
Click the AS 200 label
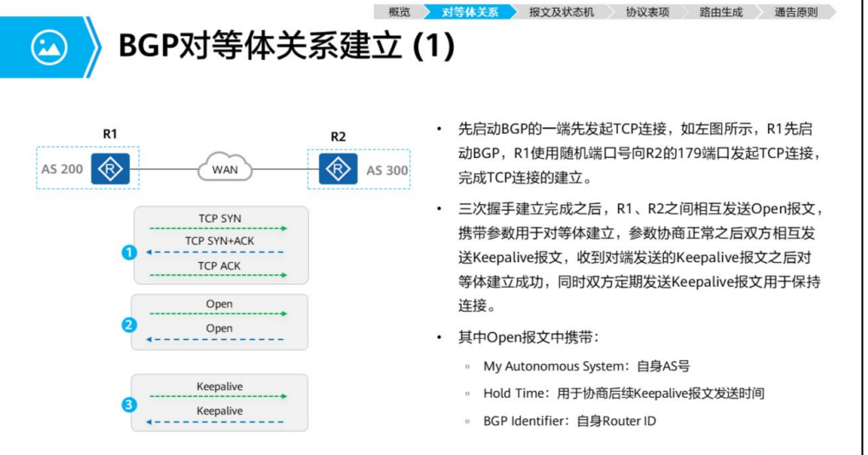click(x=62, y=169)
